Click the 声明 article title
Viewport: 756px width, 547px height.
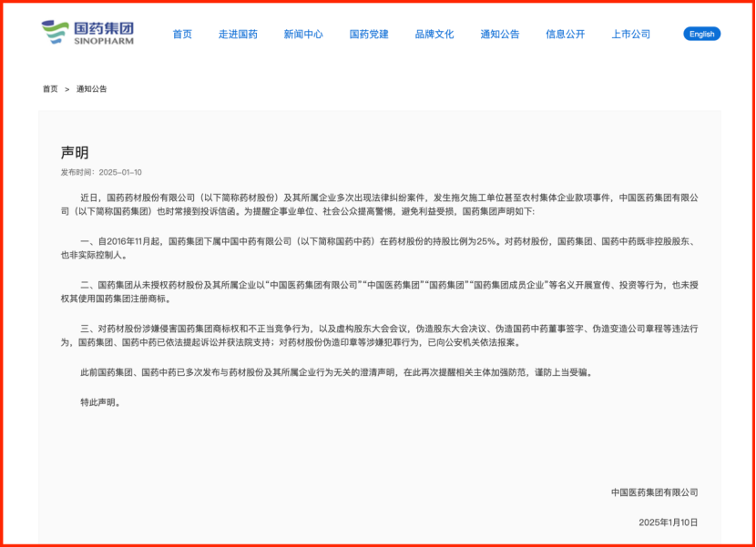click(x=75, y=152)
